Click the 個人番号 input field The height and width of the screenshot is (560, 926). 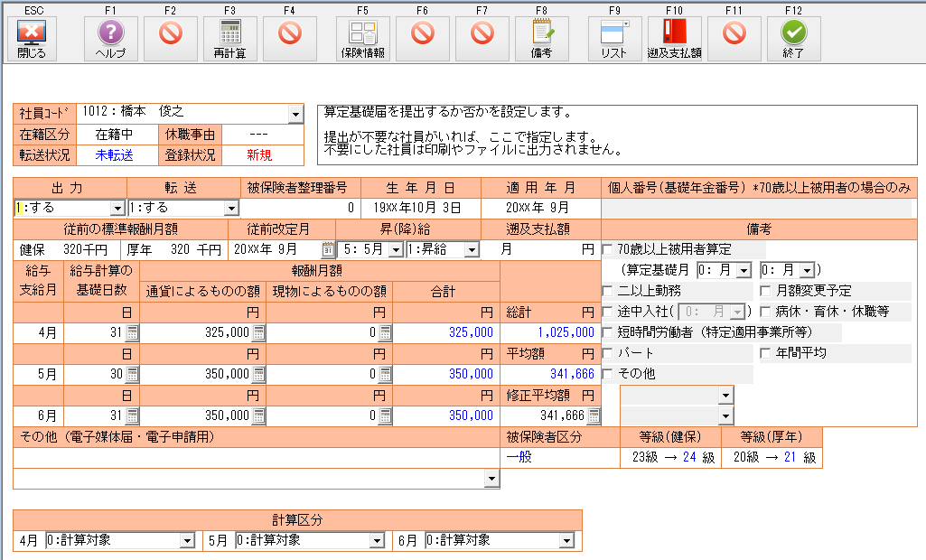[x=756, y=208]
